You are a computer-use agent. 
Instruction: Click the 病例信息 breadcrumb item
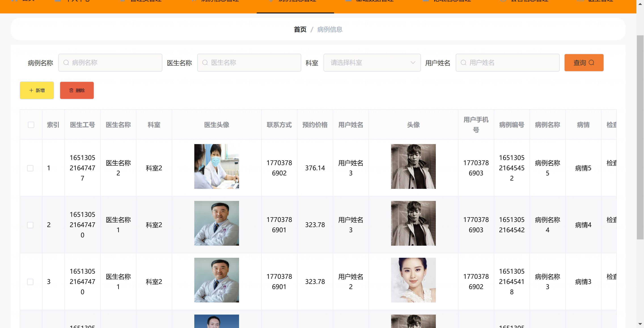pos(330,30)
